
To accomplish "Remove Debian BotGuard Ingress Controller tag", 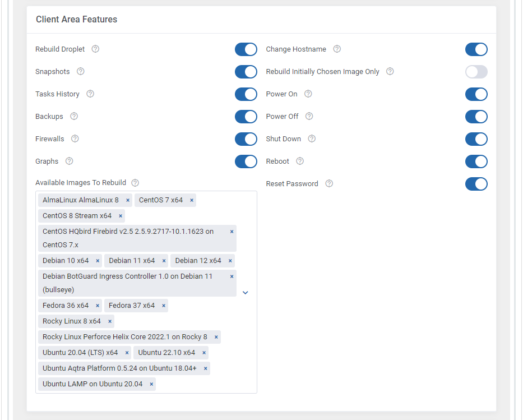I will (232, 276).
